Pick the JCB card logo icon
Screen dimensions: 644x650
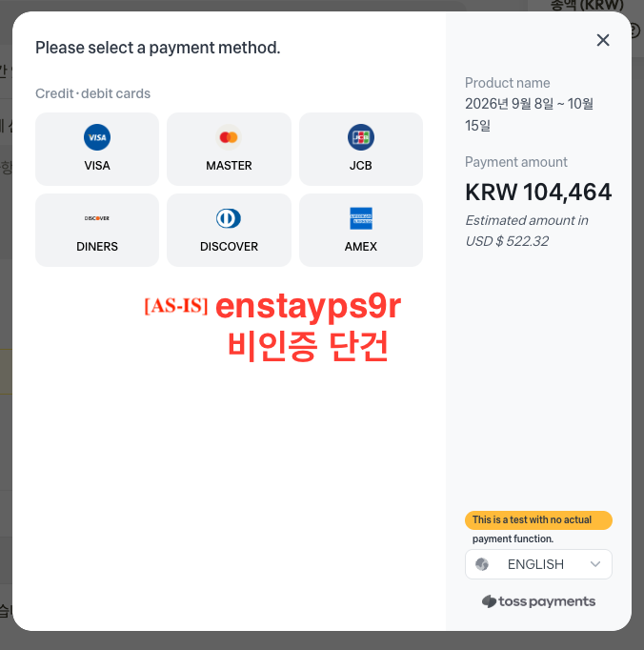[360, 137]
